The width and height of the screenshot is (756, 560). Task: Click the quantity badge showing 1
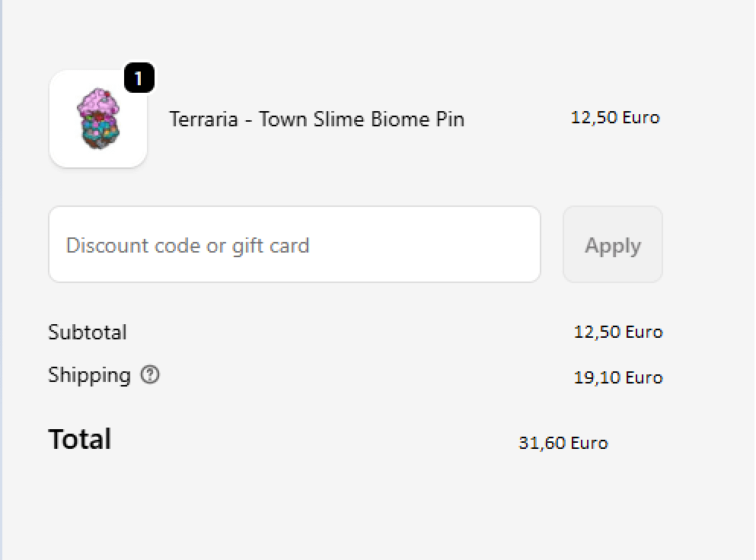point(138,78)
